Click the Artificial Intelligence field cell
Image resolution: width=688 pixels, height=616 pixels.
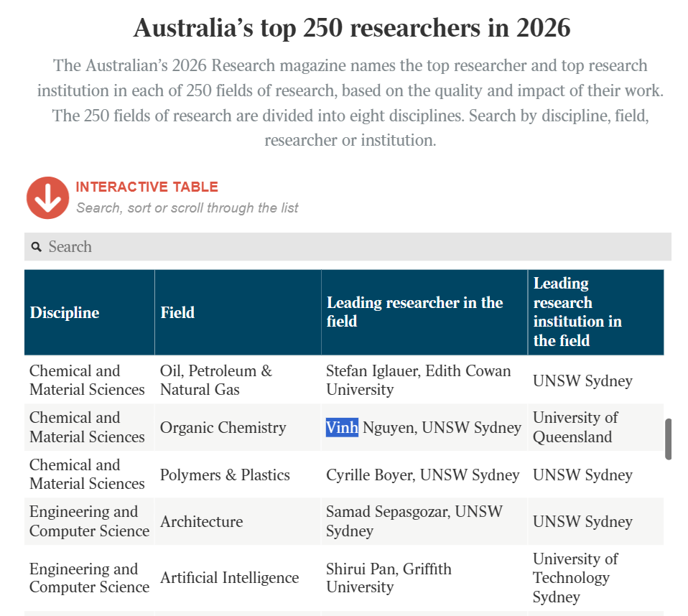coord(229,578)
